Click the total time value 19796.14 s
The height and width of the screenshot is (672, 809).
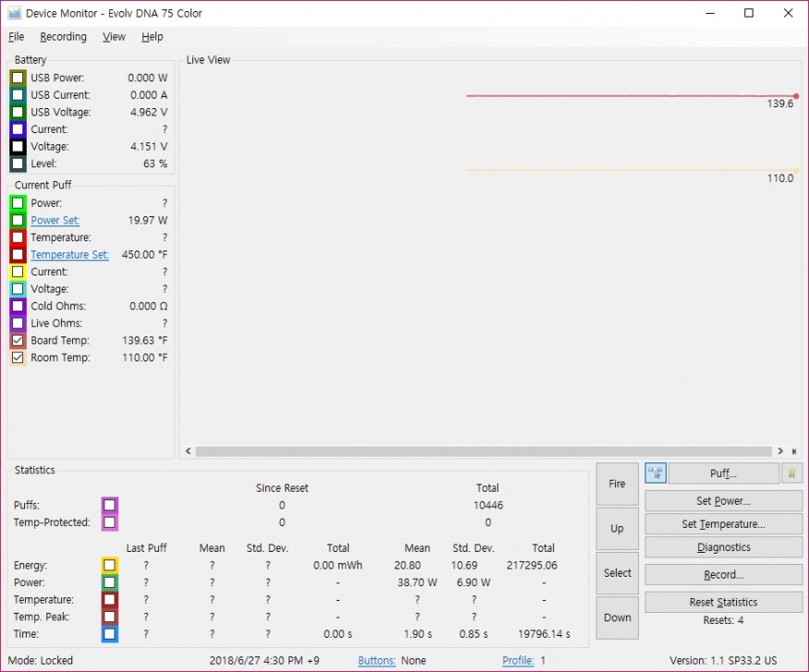click(x=545, y=634)
